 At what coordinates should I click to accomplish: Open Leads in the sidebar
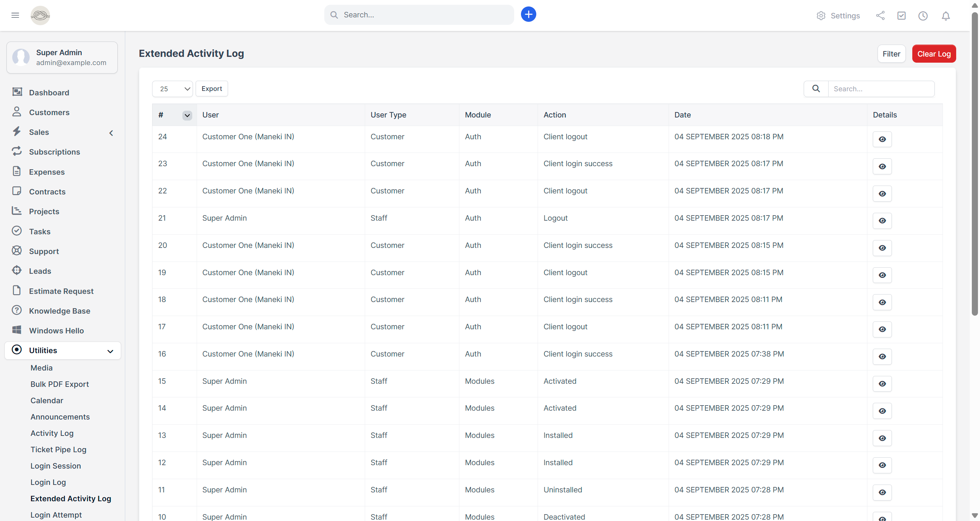(x=63, y=271)
